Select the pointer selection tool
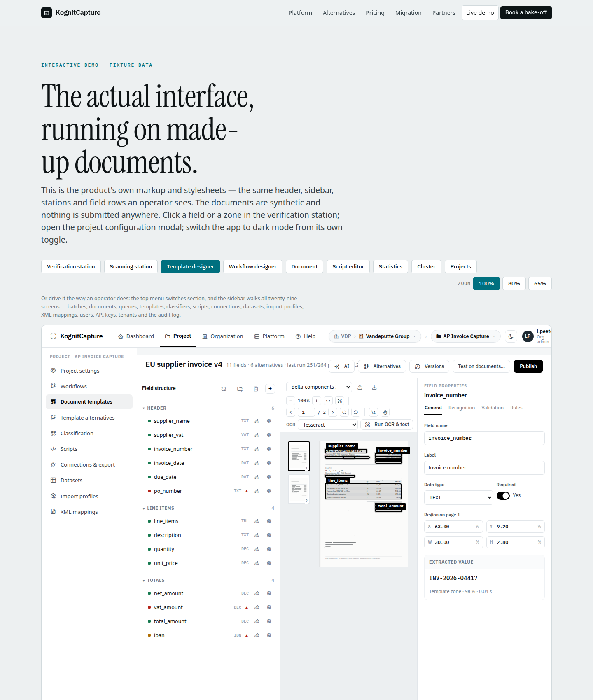The width and height of the screenshot is (593, 700). tap(374, 412)
